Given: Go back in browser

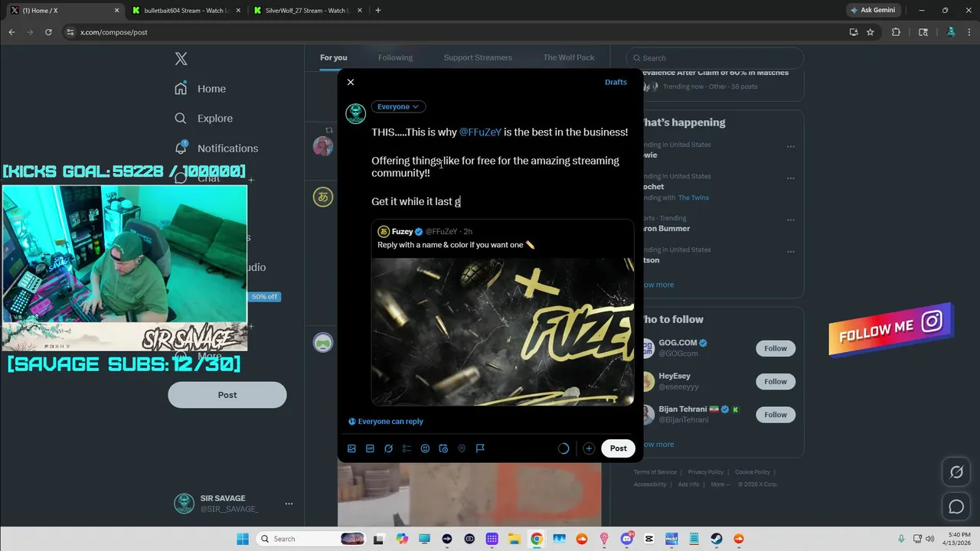Looking at the screenshot, I should point(11,32).
